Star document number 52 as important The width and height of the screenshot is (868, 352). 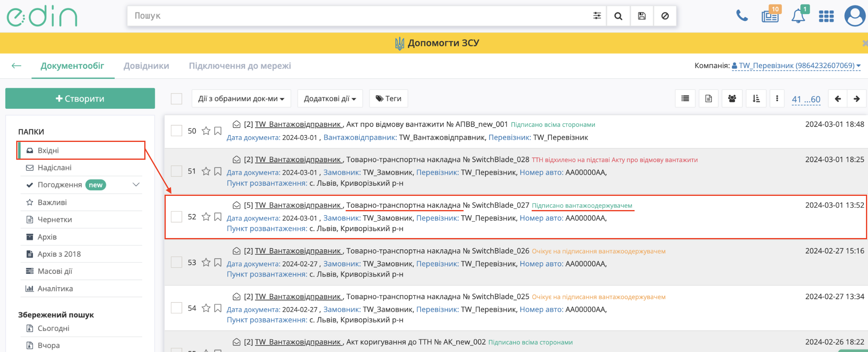point(206,217)
